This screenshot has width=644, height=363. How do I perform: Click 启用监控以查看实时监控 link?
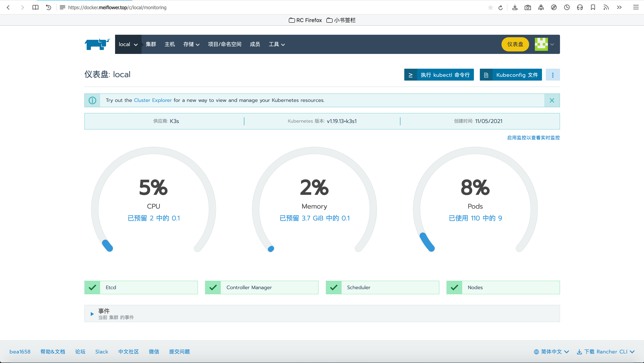pos(533,138)
